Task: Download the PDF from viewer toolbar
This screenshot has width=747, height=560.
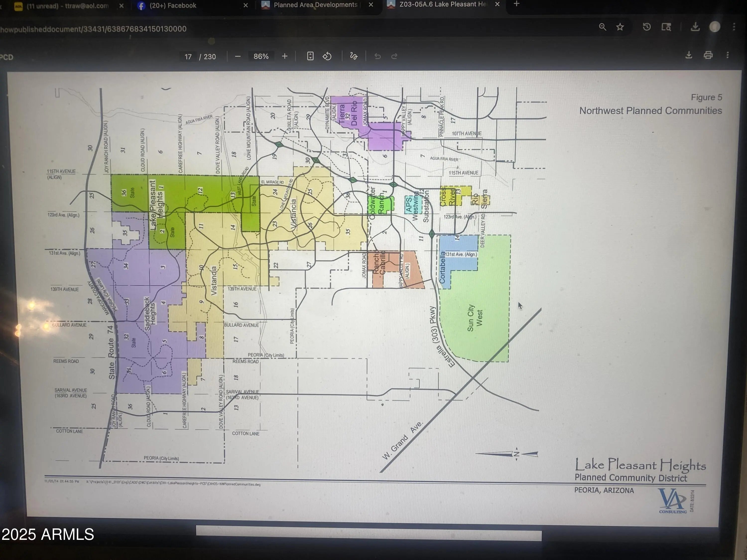Action: click(688, 55)
